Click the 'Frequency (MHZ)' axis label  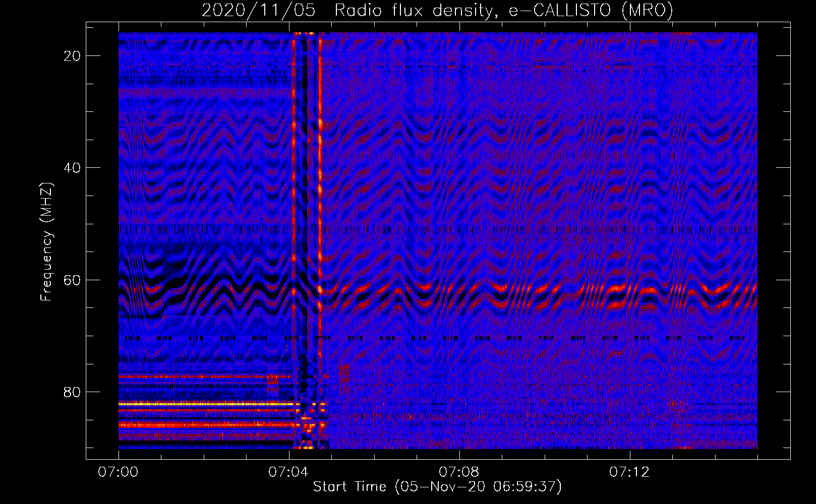point(46,242)
